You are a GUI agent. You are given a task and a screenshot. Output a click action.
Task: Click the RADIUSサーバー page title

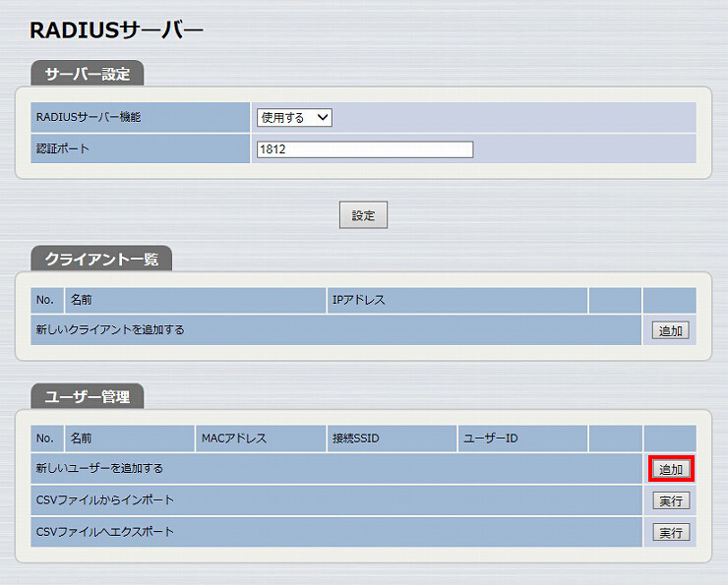click(x=116, y=30)
